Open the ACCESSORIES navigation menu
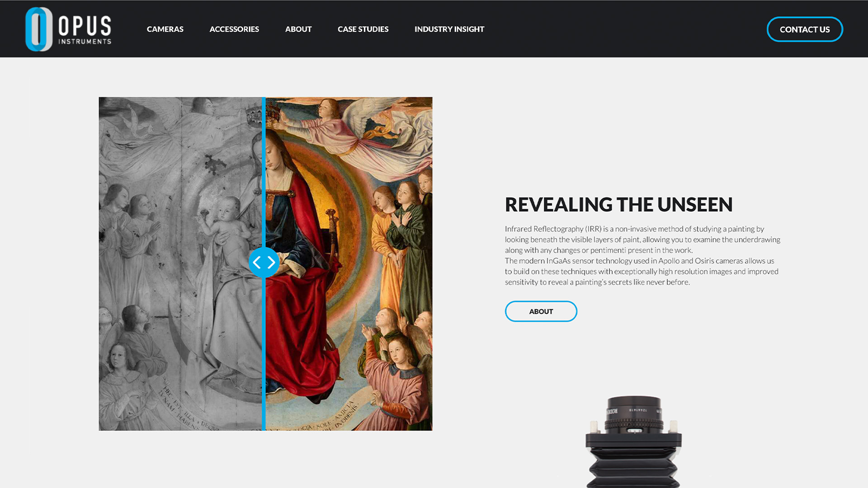Viewport: 868px width, 488px height. pyautogui.click(x=234, y=28)
